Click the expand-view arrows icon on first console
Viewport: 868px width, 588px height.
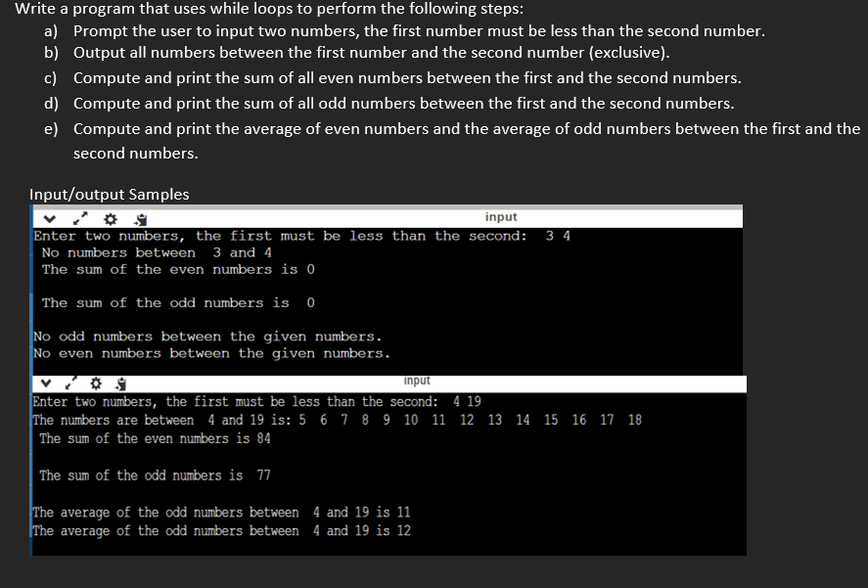(79, 219)
